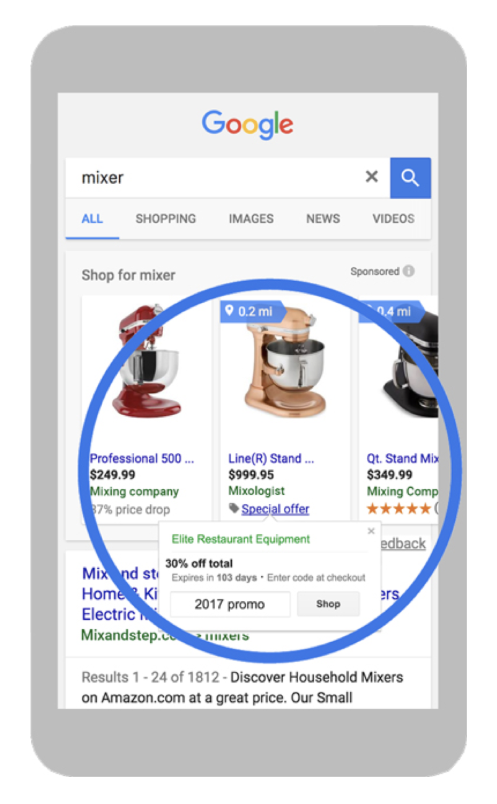
Task: Clear the search field with X icon
Action: point(372,177)
